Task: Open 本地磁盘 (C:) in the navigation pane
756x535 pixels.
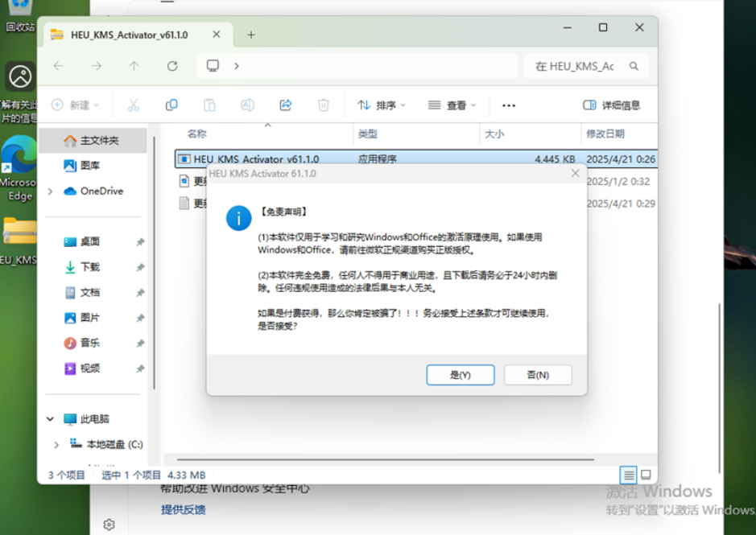Action: (x=106, y=444)
